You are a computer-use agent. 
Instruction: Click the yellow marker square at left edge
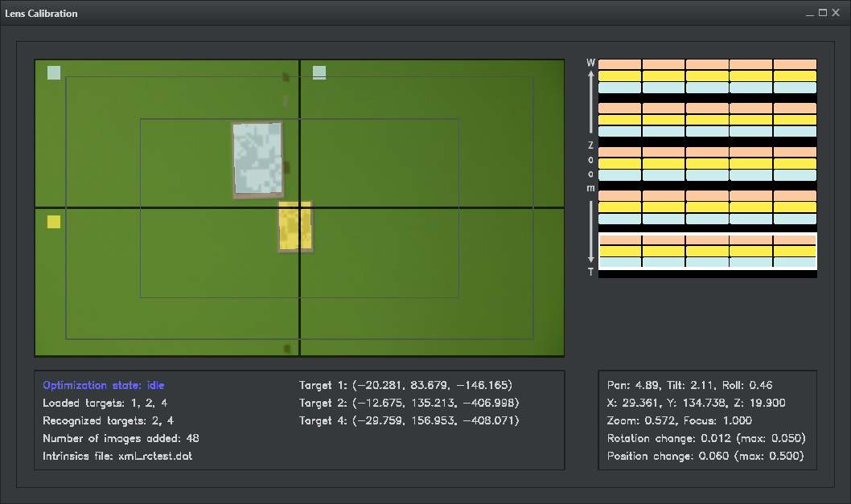tap(54, 222)
